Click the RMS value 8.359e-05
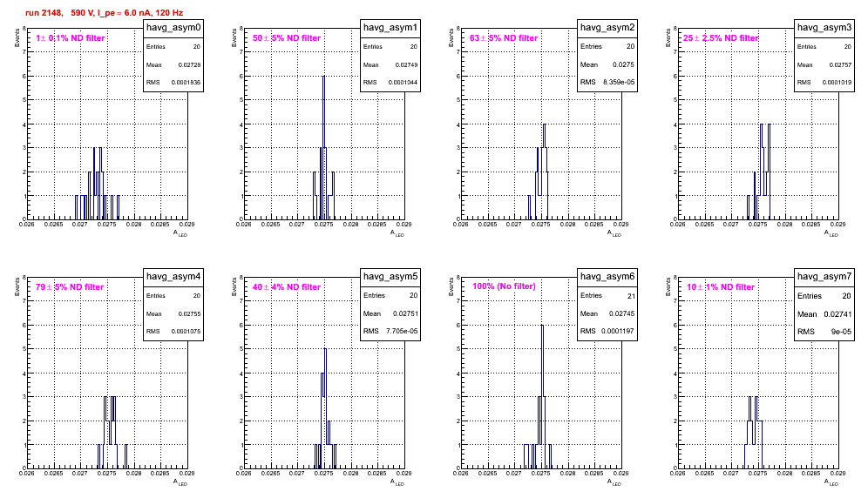 [x=619, y=82]
